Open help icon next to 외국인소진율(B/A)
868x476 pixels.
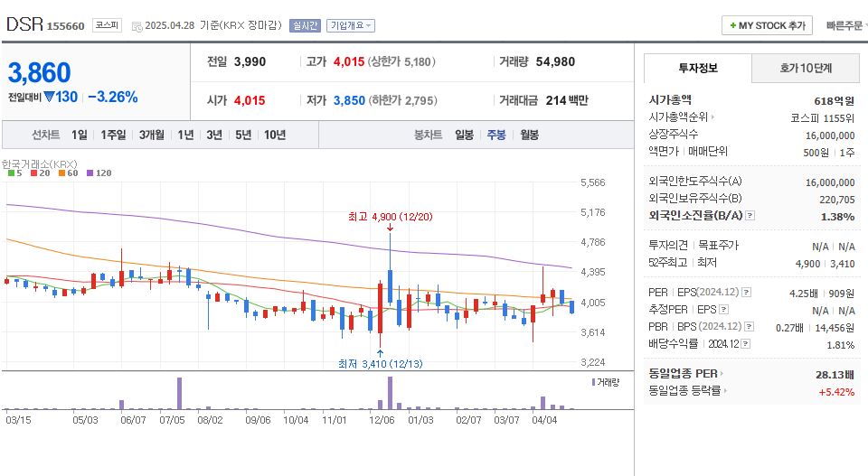click(x=750, y=216)
